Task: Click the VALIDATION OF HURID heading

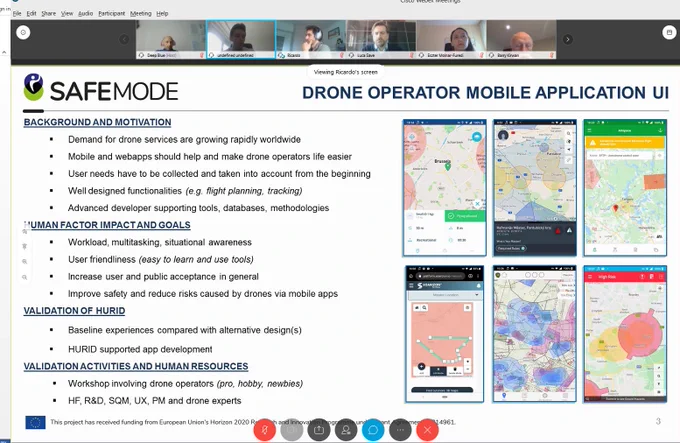Action: pyautogui.click(x=74, y=311)
